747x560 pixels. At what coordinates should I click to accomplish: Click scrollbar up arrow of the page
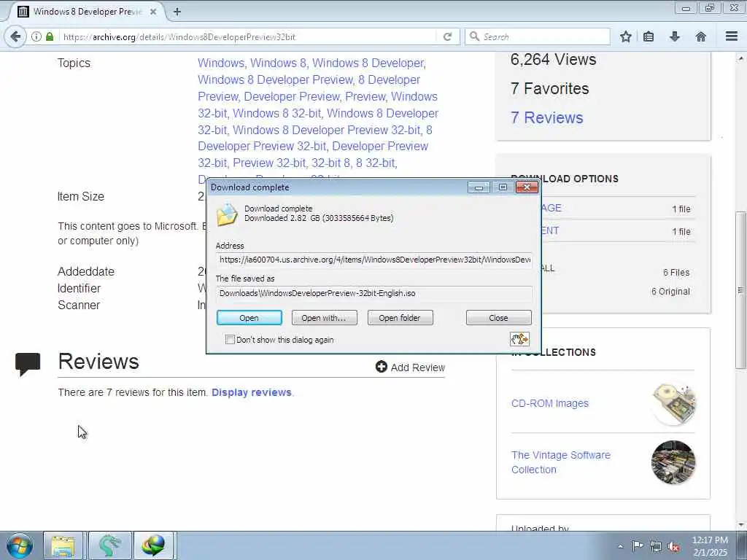pos(740,58)
